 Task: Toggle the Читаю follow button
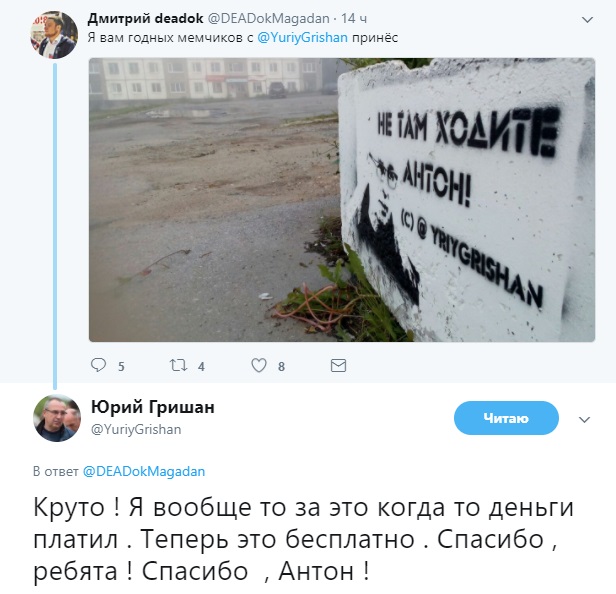pyautogui.click(x=506, y=418)
